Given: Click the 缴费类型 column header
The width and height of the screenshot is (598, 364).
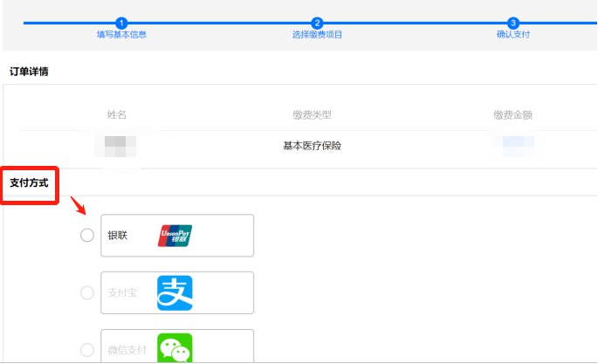Looking at the screenshot, I should 312,115.
